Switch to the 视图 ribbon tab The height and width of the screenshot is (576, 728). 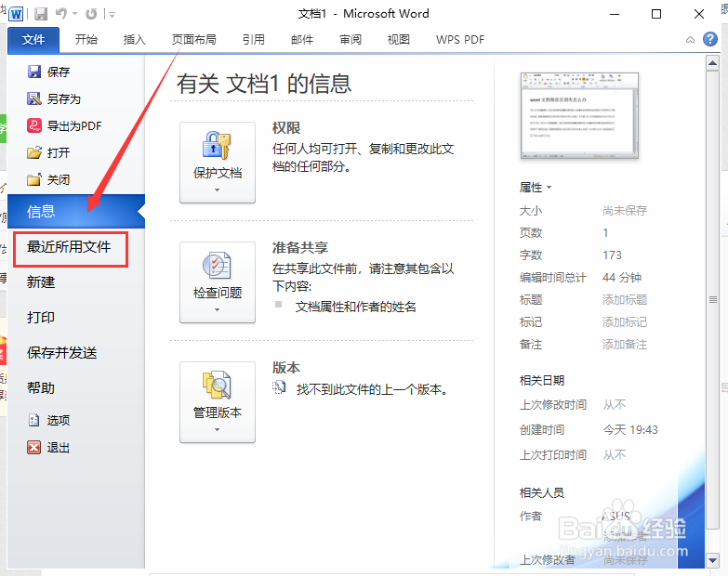399,40
